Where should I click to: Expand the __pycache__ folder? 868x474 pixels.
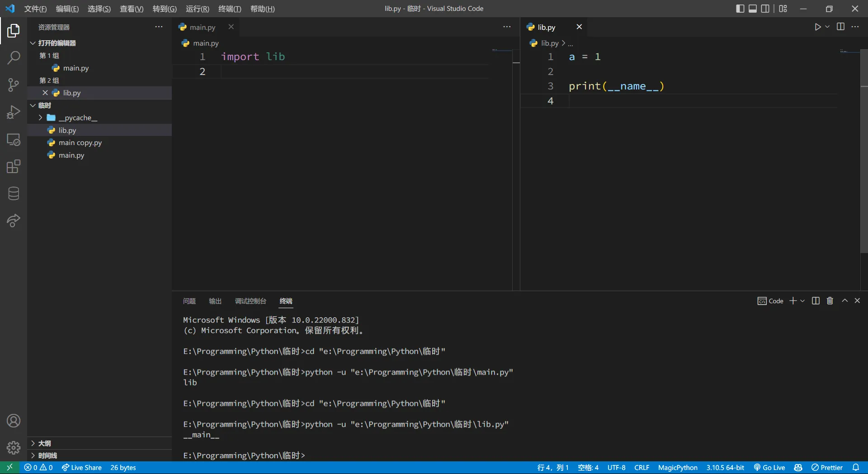pyautogui.click(x=77, y=118)
